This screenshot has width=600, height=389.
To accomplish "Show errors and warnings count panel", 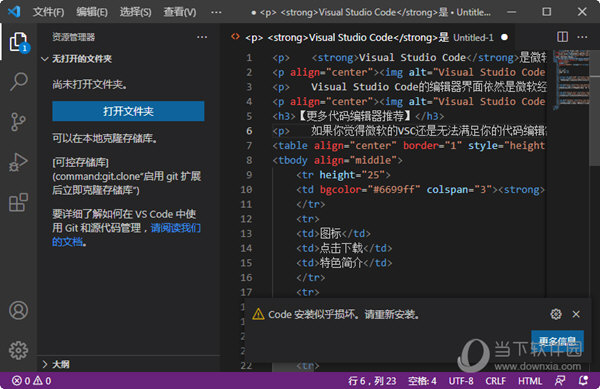I will point(31,381).
